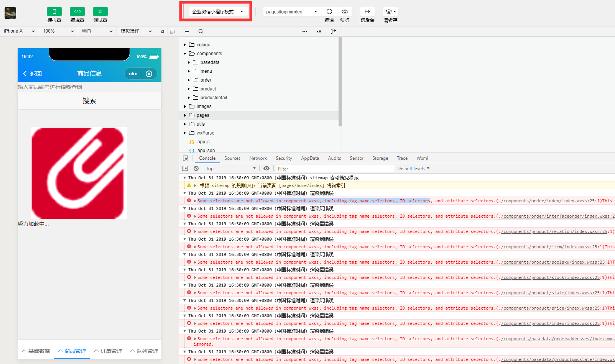This screenshot has width=615, height=364.
Task: Click the simulator capsule three-dot menu
Action: click(133, 74)
